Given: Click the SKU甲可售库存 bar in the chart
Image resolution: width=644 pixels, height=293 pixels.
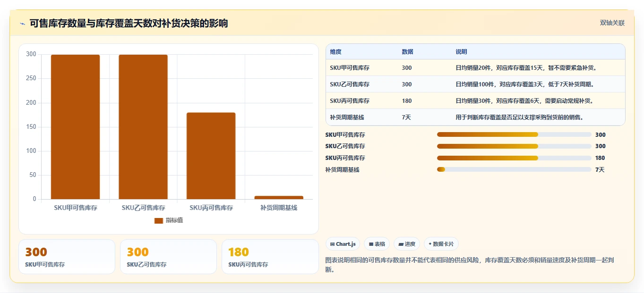Looking at the screenshot, I should [x=76, y=127].
